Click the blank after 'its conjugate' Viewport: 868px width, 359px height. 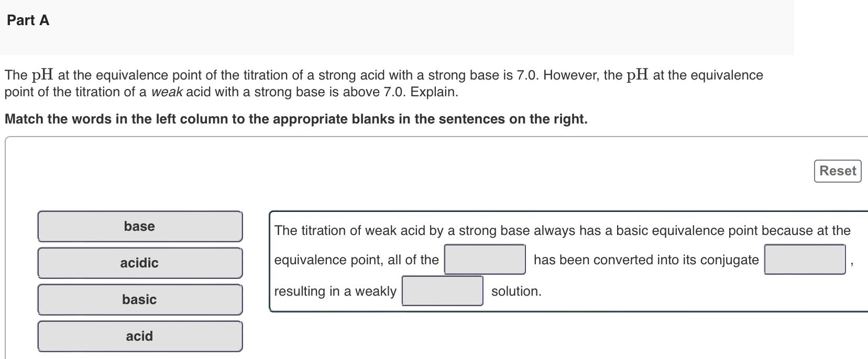point(806,259)
